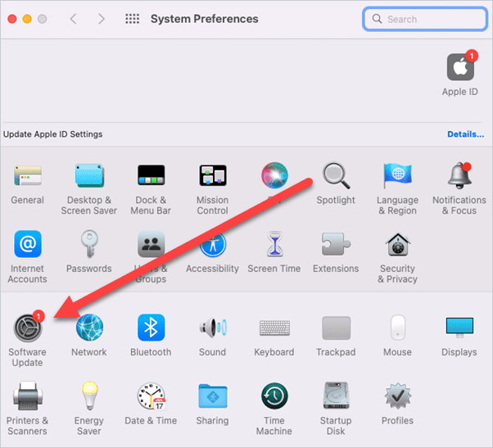
Task: Open the Apple ID pane
Action: 460,67
